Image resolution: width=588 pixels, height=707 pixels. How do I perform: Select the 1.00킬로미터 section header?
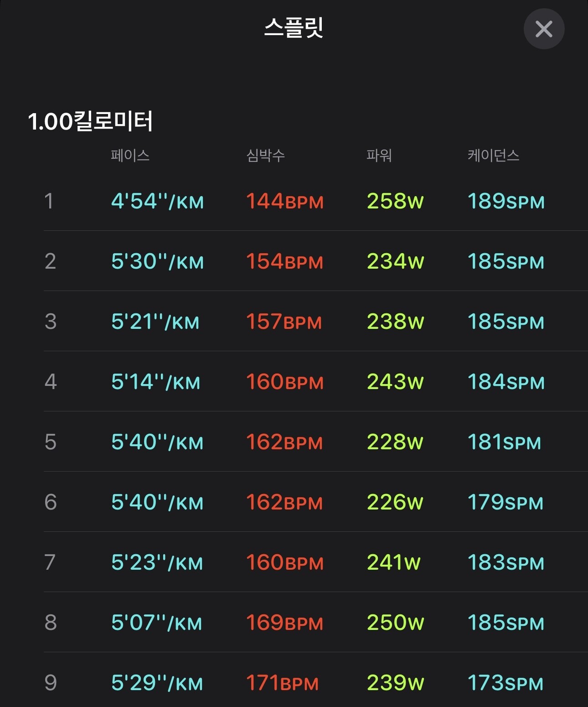[x=90, y=121]
